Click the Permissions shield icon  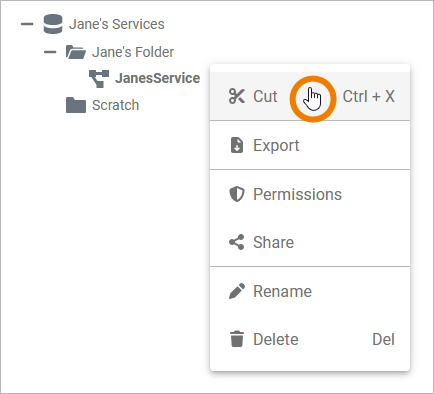click(237, 194)
